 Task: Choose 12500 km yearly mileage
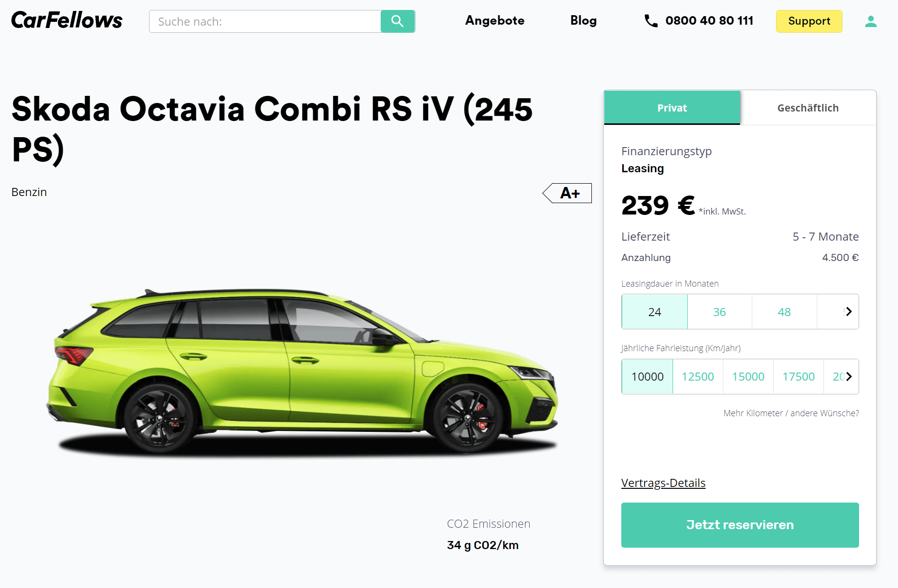click(698, 376)
